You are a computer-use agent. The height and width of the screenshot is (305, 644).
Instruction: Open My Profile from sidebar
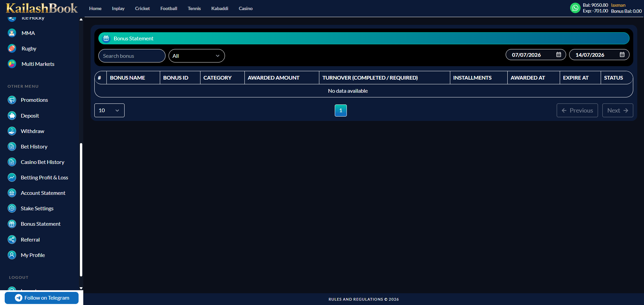(33, 255)
